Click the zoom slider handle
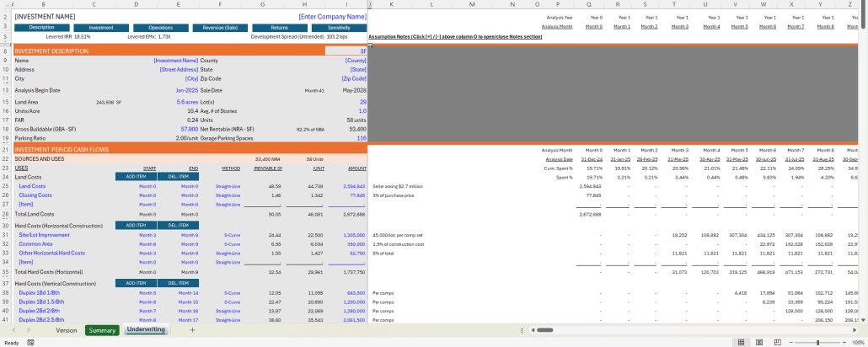Screen dimensions: 868x347 click(x=818, y=343)
